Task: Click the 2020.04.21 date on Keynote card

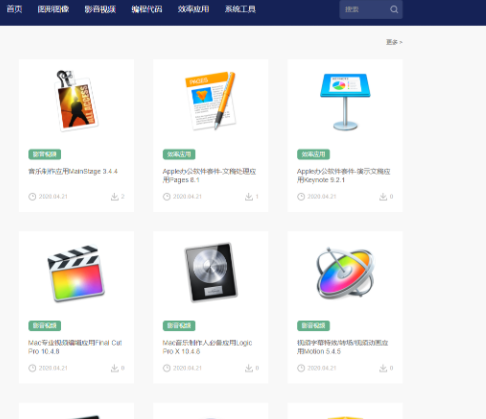Action: point(322,197)
